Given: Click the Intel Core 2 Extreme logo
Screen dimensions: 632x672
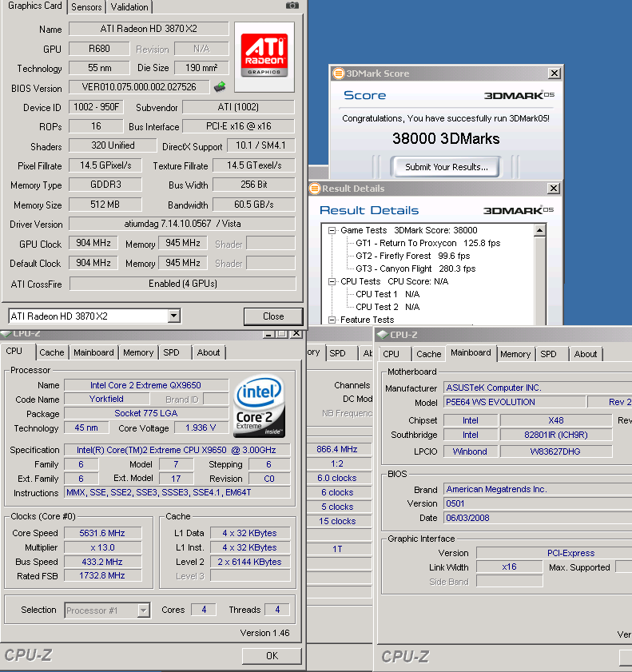Looking at the screenshot, I should click(x=259, y=407).
